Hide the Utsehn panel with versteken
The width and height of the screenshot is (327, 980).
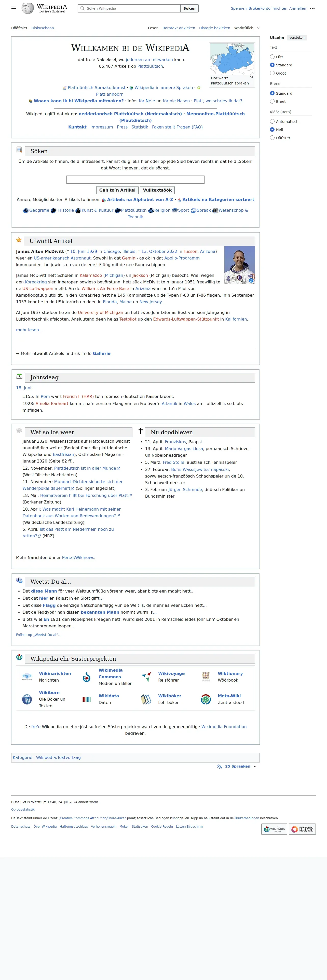point(296,38)
